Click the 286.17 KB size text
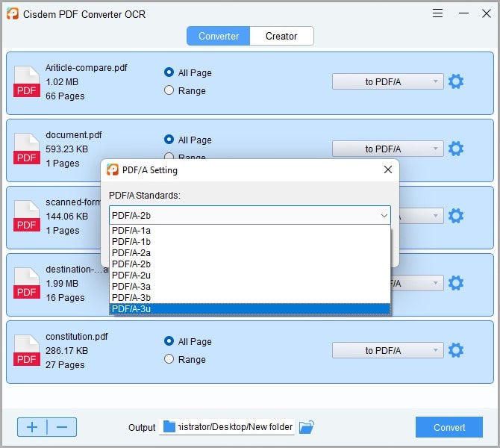The height and width of the screenshot is (448, 500). (66, 351)
